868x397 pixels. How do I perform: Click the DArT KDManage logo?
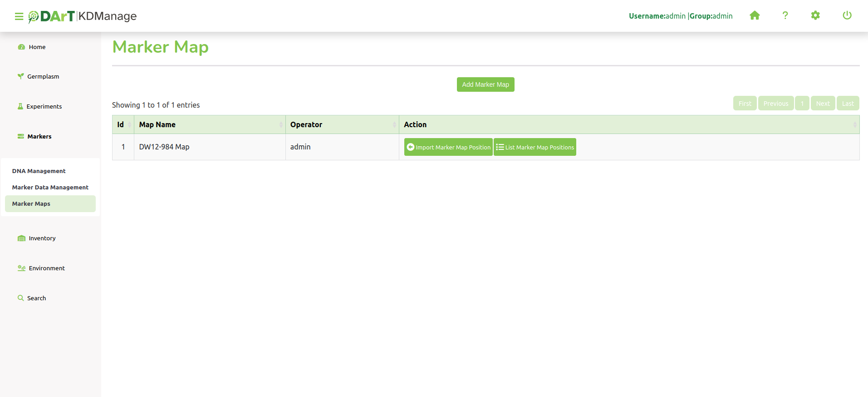pyautogui.click(x=83, y=16)
